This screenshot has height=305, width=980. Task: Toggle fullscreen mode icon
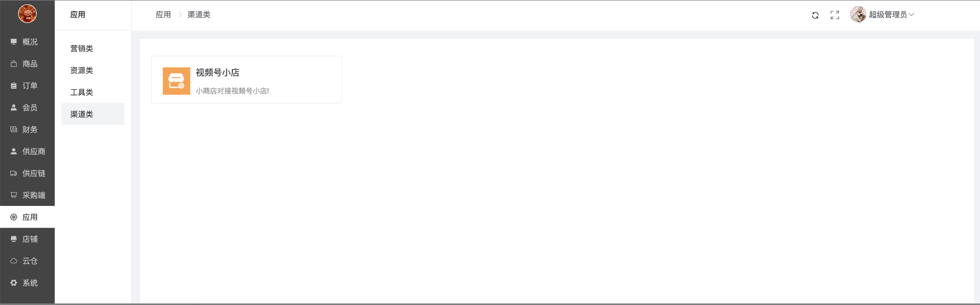pyautogui.click(x=835, y=15)
